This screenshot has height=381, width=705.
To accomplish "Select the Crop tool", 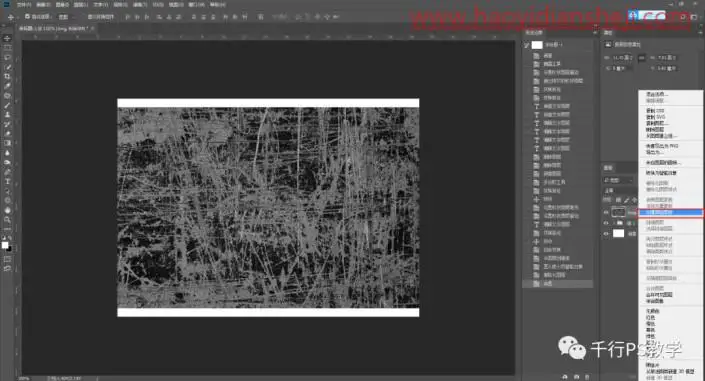I will click(x=7, y=76).
